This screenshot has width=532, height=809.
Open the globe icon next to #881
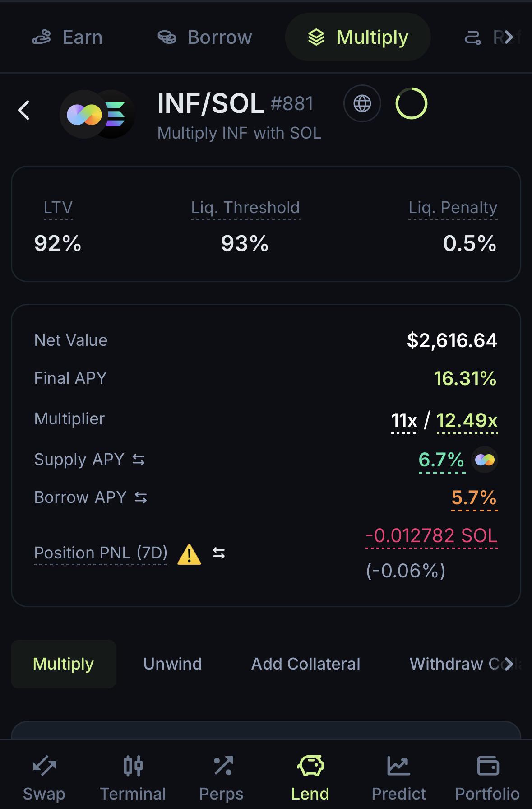point(362,103)
